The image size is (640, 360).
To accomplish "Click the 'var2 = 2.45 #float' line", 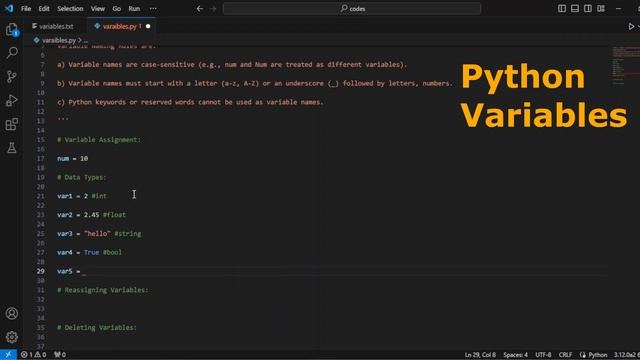I will 91,215.
